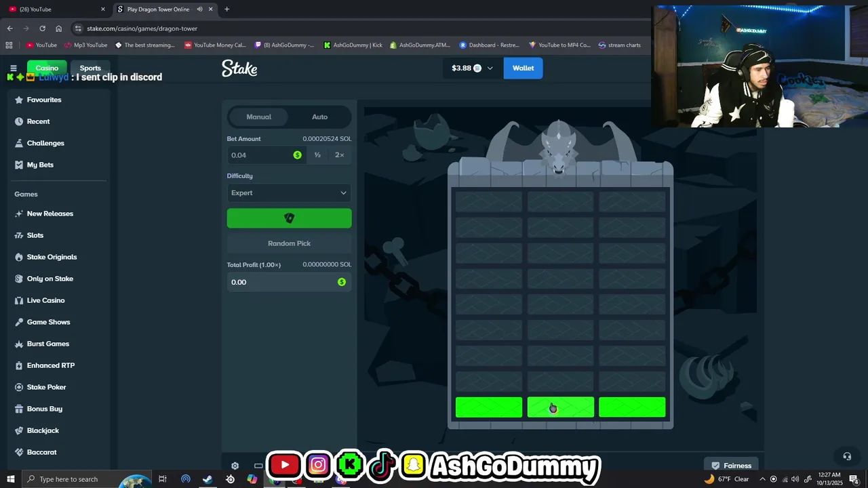Viewport: 868px width, 488px height.
Task: Open the Difficulty Expert dropdown
Action: click(289, 193)
